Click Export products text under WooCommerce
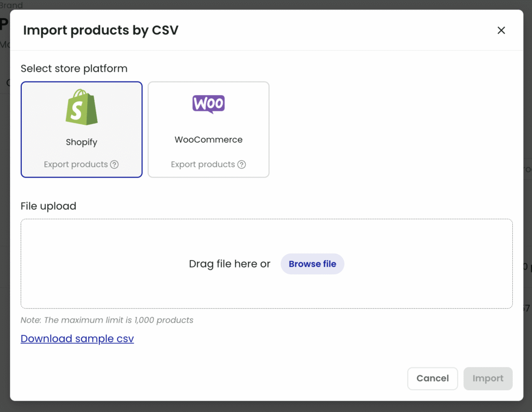The height and width of the screenshot is (412, 532). tap(203, 165)
